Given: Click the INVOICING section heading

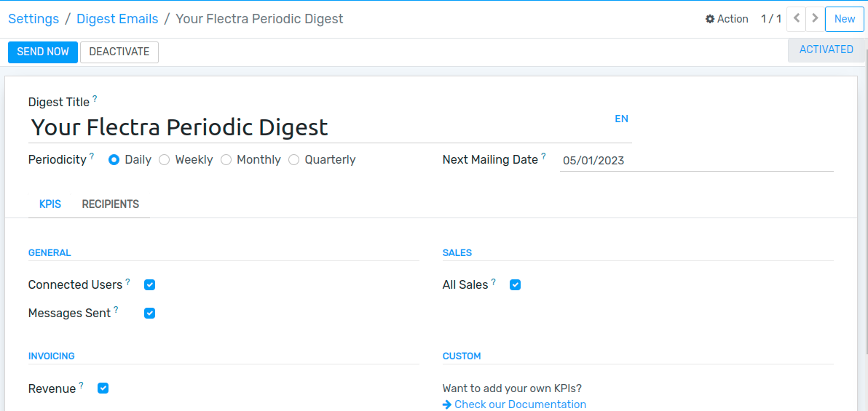Looking at the screenshot, I should (52, 356).
